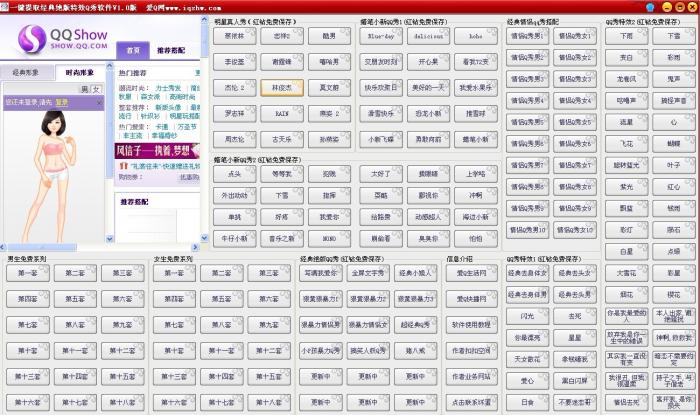Apply the 龙卷风 tornado effect
This screenshot has width=700, height=415.
pos(626,79)
